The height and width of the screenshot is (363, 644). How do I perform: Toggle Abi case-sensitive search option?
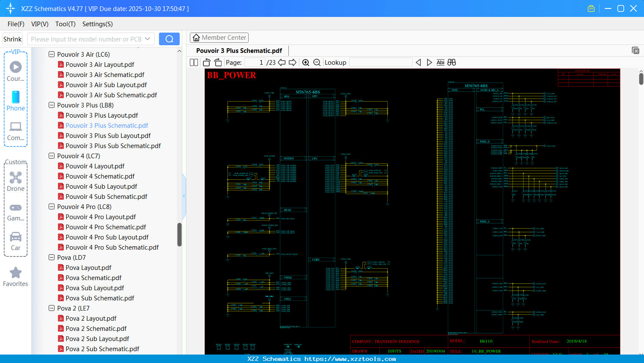click(441, 62)
